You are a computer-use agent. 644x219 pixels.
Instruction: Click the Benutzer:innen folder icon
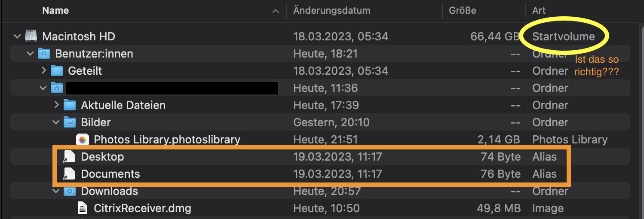tap(44, 54)
